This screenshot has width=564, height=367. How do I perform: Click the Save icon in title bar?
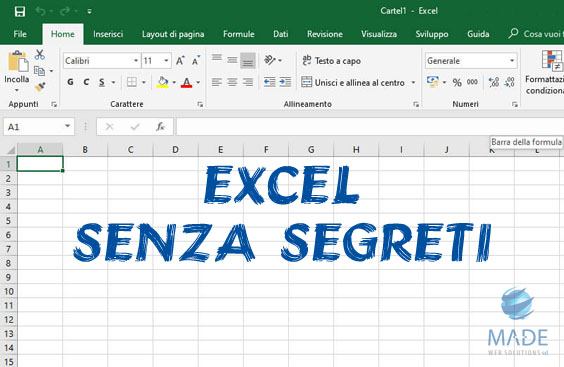click(x=20, y=12)
